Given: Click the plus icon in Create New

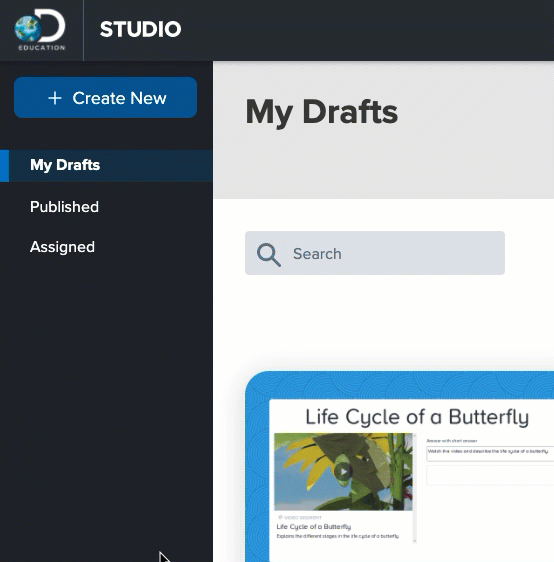Looking at the screenshot, I should tap(55, 98).
